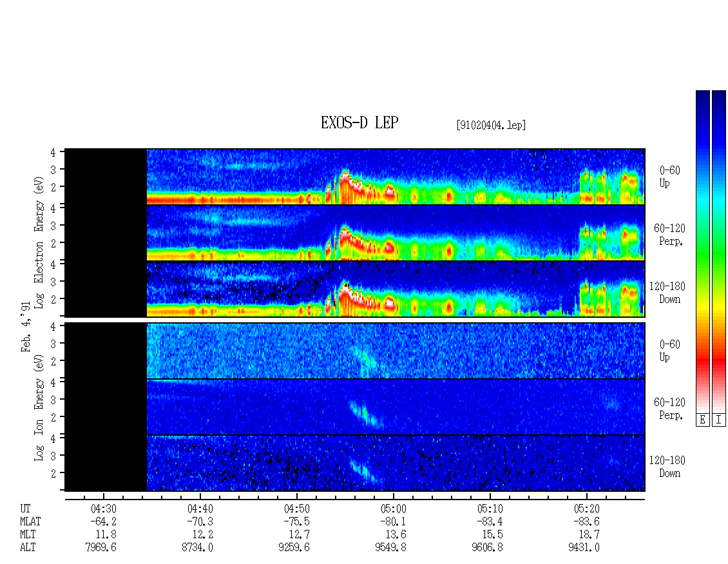Click the MLT value 13.6

(396, 535)
